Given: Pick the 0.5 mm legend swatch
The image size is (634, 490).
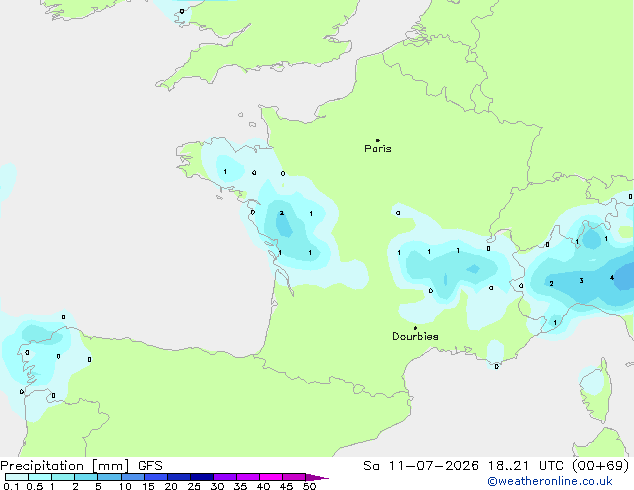Looking at the screenshot, I should click(x=40, y=477).
